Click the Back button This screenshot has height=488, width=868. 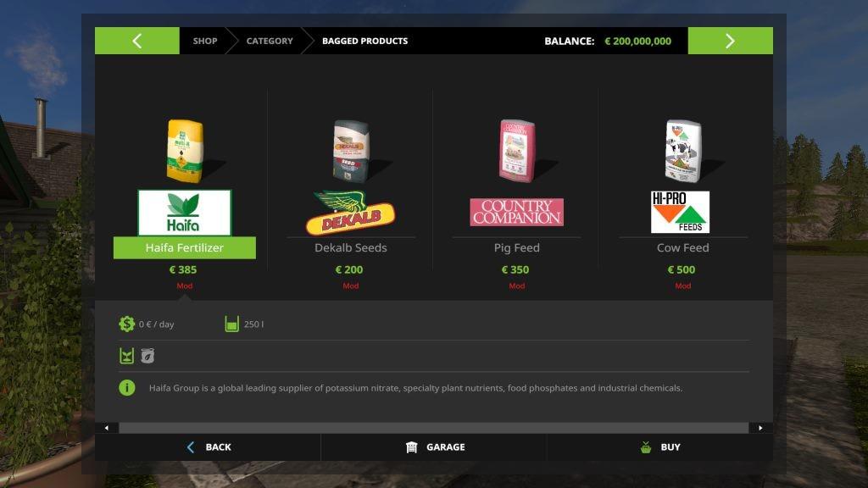click(x=209, y=447)
